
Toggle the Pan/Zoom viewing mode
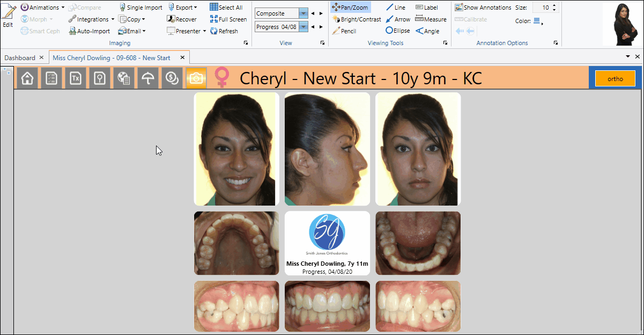[350, 8]
